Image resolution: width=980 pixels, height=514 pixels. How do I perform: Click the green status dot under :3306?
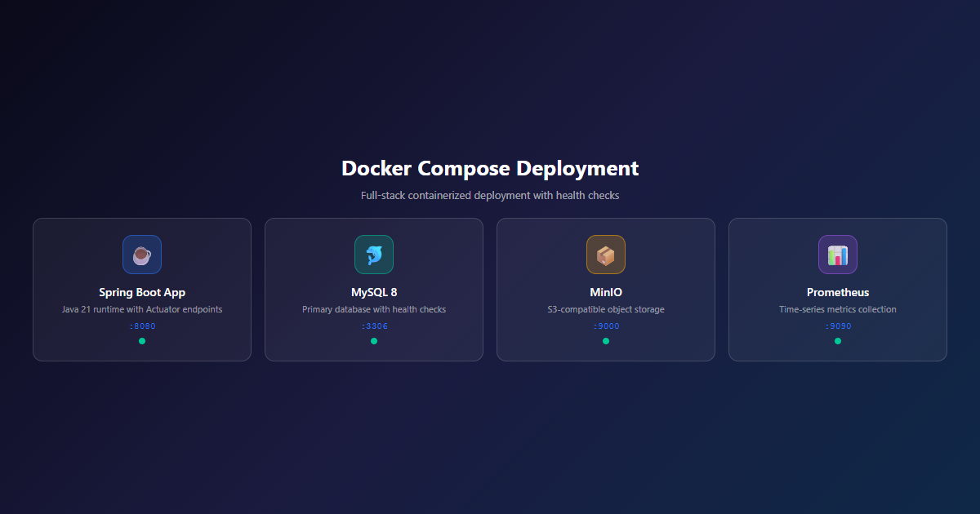tap(374, 341)
